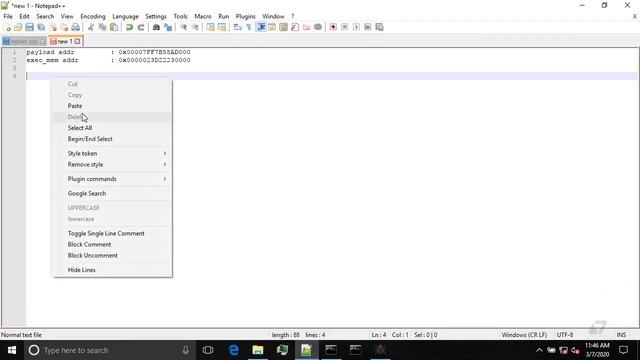Click the Replace toolbar icon
Screen dimensions: 640x360
pyautogui.click(x=167, y=27)
